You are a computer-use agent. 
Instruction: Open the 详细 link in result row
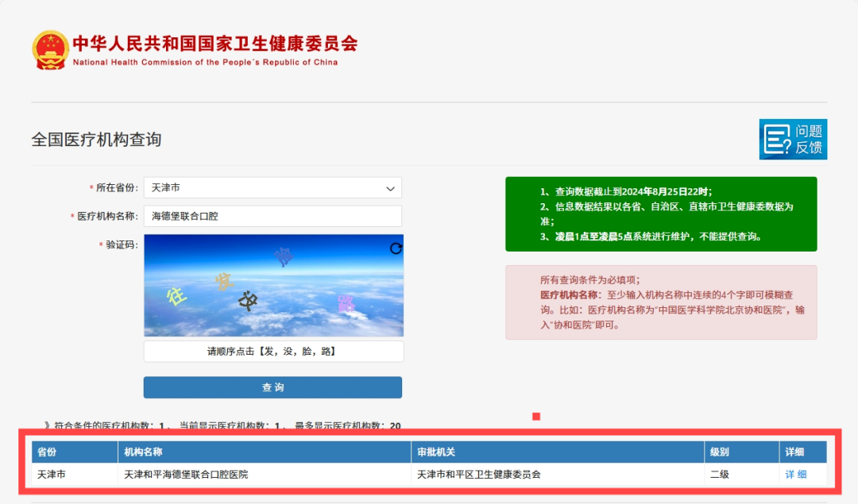795,475
